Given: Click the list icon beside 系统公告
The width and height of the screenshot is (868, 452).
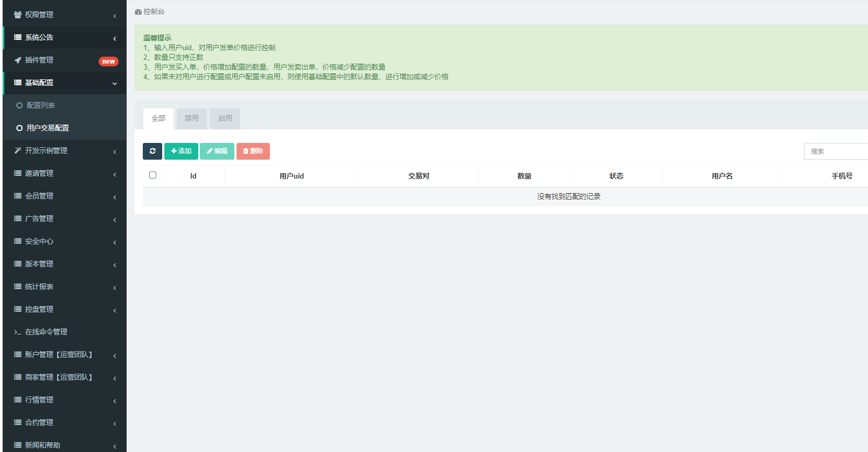Looking at the screenshot, I should [18, 38].
